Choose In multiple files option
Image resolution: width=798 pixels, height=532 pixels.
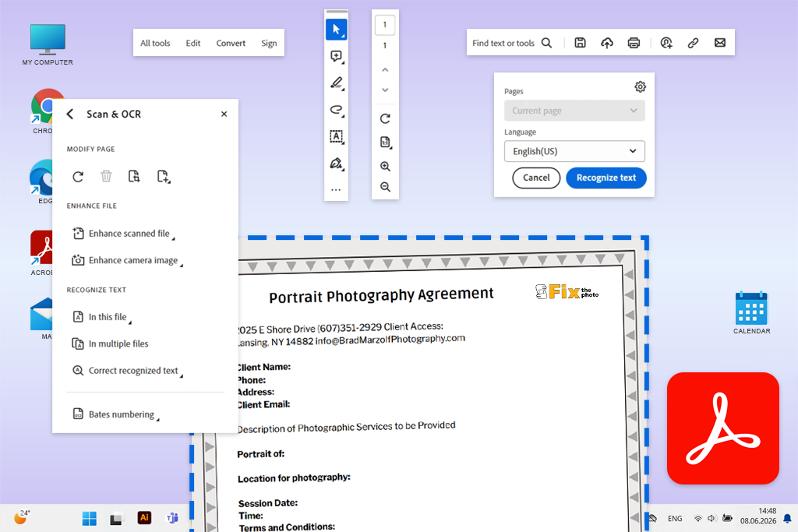coord(111,344)
